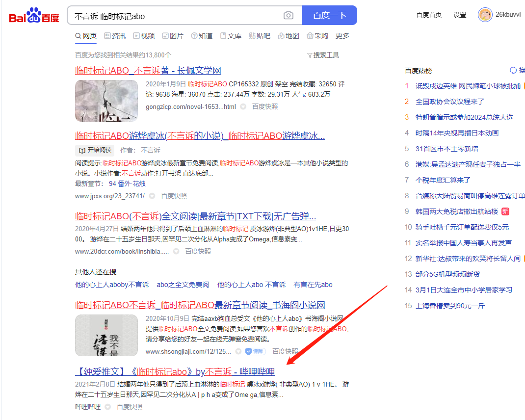The width and height of the screenshot is (525, 420).
Task: Open hot topic 31省区市本土零新增
Action: [x=447, y=149]
